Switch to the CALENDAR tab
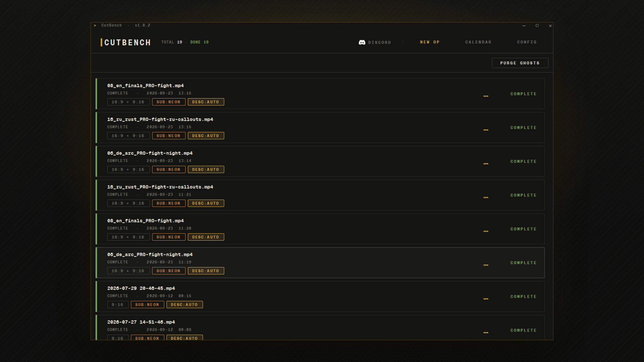644x362 pixels. [478, 42]
